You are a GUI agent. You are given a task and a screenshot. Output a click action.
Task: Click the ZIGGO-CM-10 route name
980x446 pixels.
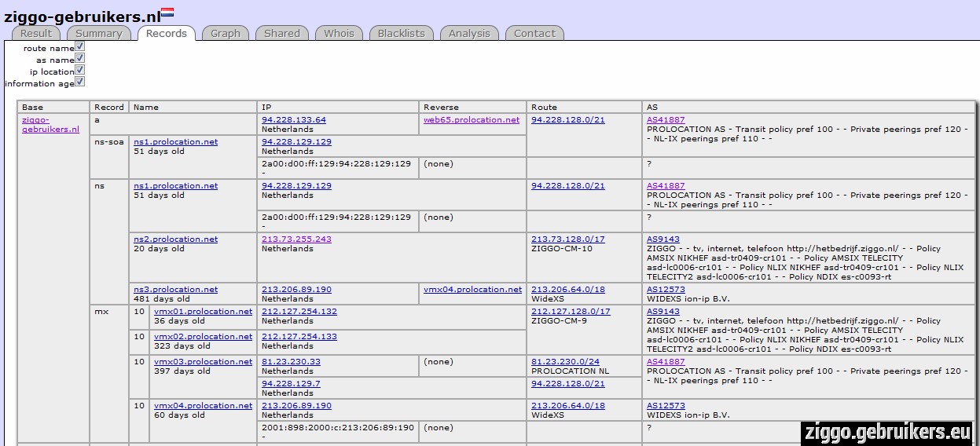tap(562, 248)
